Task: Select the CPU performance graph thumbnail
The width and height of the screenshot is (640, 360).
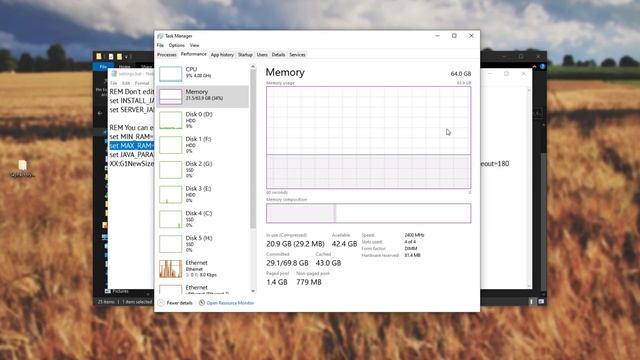Action: click(170, 74)
